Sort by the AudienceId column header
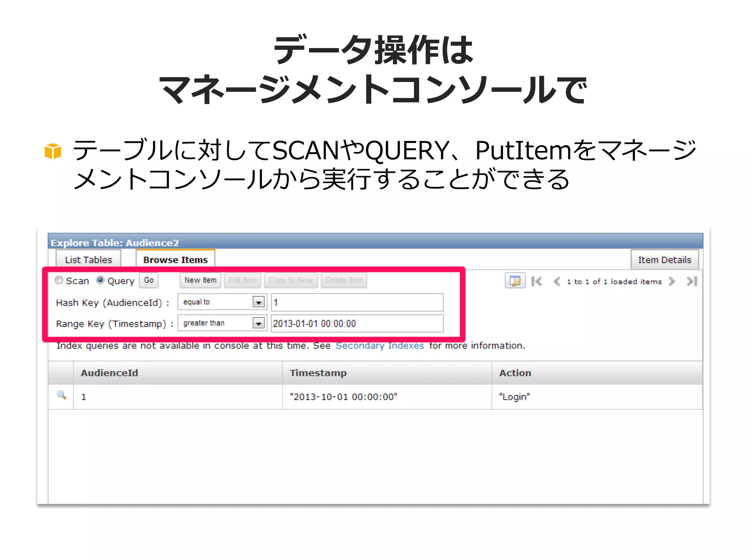 point(178,373)
